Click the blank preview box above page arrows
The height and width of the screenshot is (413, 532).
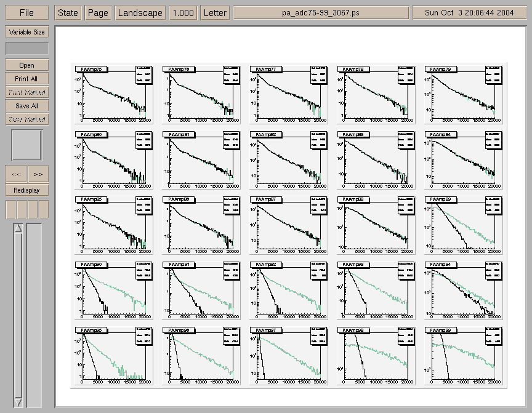[x=27, y=145]
